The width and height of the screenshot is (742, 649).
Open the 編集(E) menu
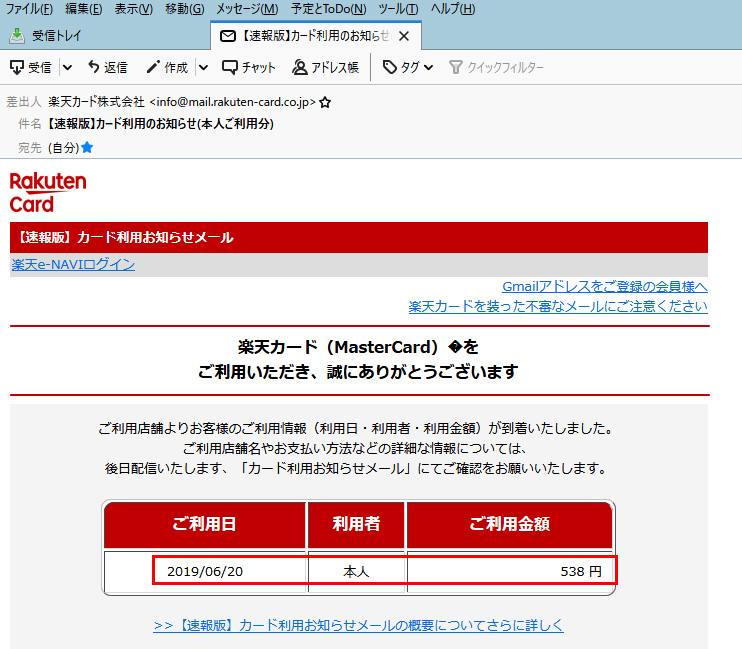click(x=84, y=9)
